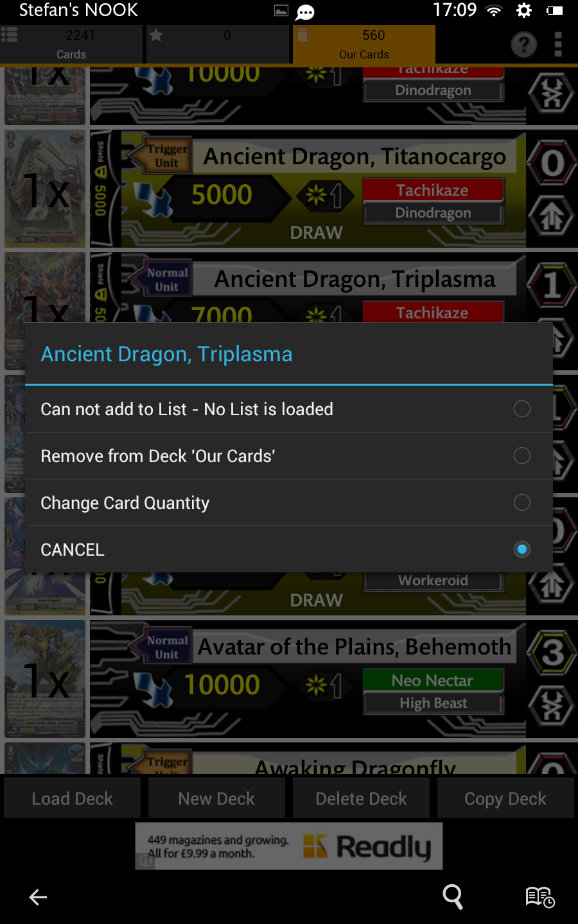Open the Avatar of the Plains card thumbnail

45,678
